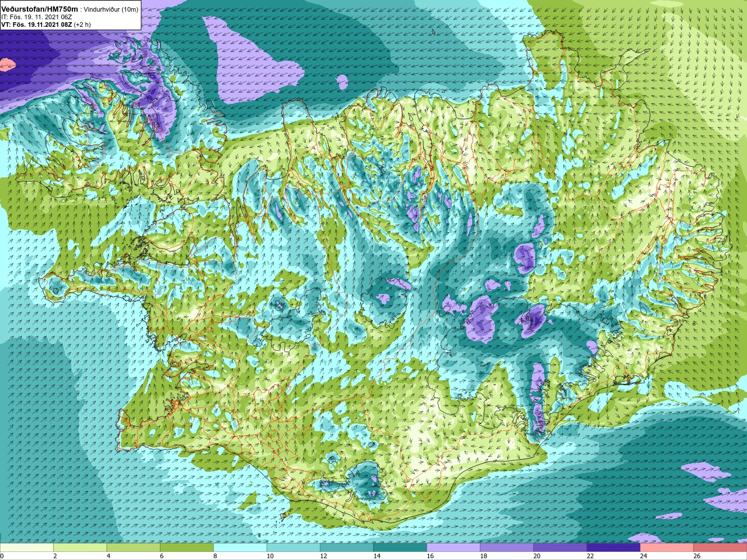The height and width of the screenshot is (560, 747).
Task: Select the "VT: Fös. 19.11.2021 08Z (+2 h)" line
Action: point(46,24)
